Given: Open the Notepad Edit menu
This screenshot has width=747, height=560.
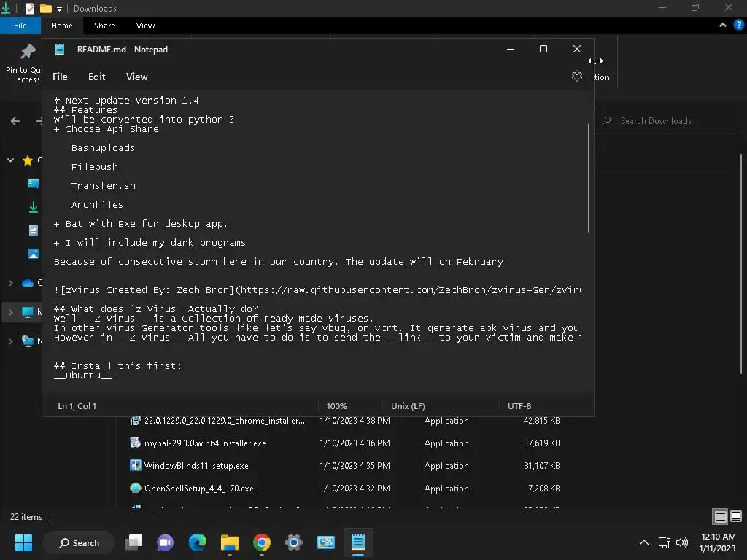Looking at the screenshot, I should 97,77.
